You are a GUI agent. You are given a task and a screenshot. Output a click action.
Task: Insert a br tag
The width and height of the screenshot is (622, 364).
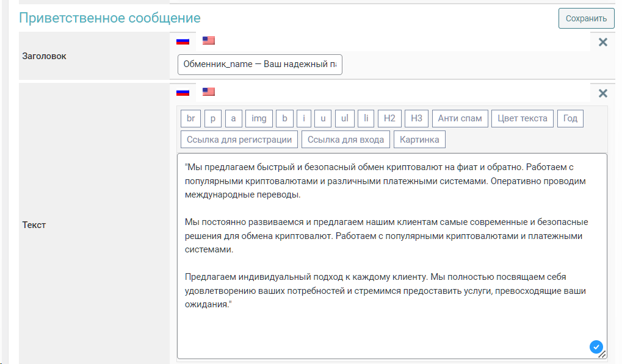pyautogui.click(x=190, y=118)
